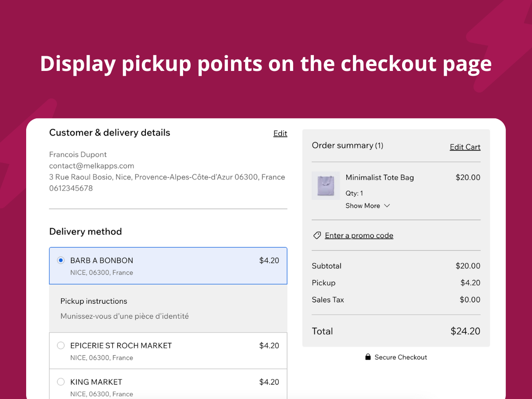Click the promo code tag icon
Viewport: 532px width, 399px height.
tap(317, 235)
